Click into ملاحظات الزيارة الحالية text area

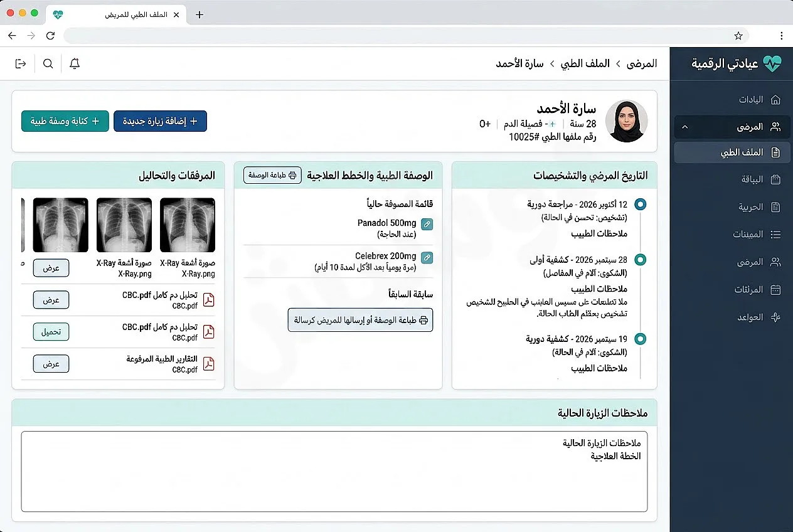[334, 471]
